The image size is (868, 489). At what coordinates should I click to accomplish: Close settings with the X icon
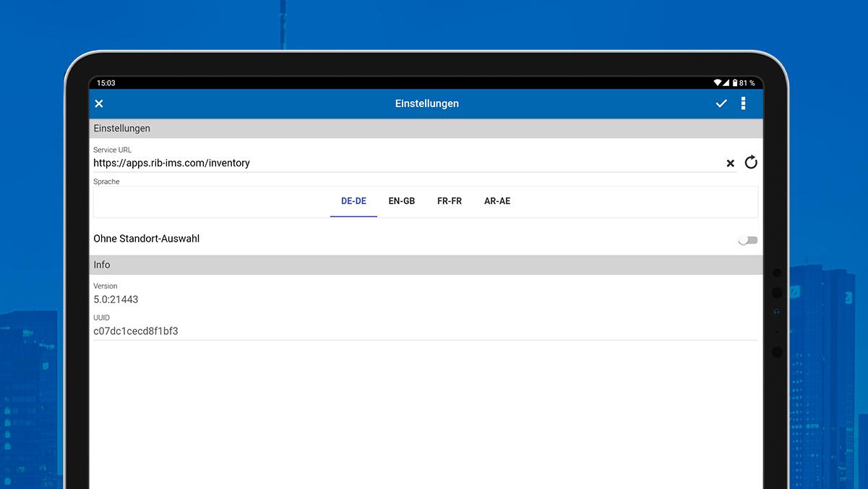pyautogui.click(x=99, y=103)
